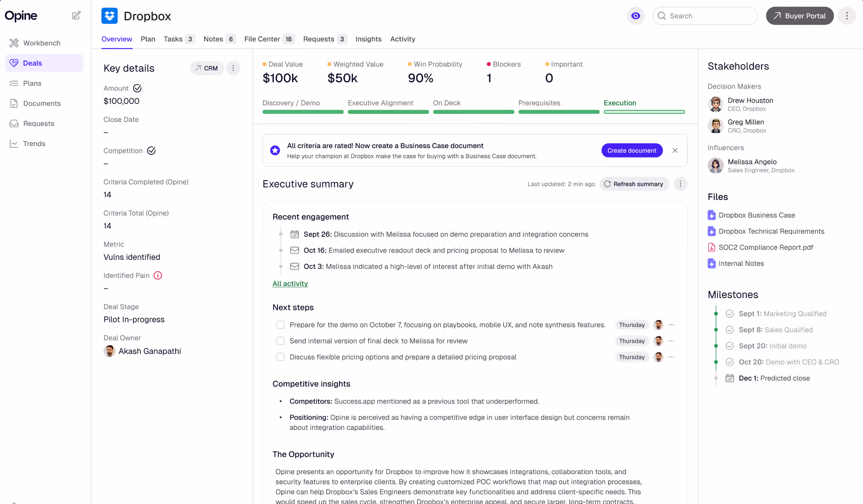The image size is (863, 504).
Task: Go to Deals in the sidebar
Action: click(x=44, y=63)
